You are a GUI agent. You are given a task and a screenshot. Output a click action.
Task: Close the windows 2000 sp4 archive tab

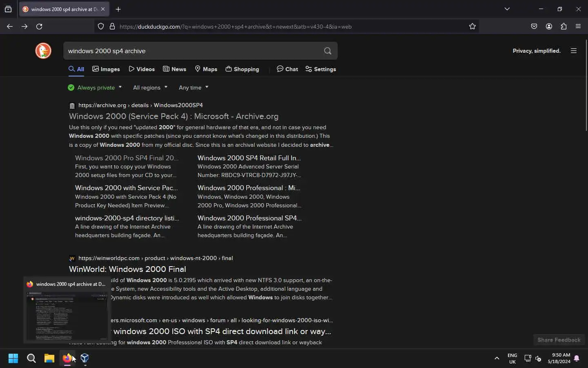tap(103, 9)
